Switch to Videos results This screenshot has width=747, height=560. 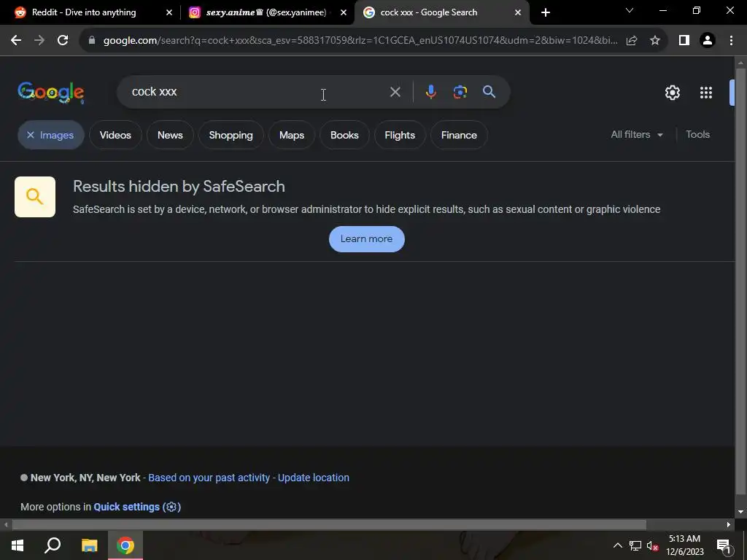(115, 135)
